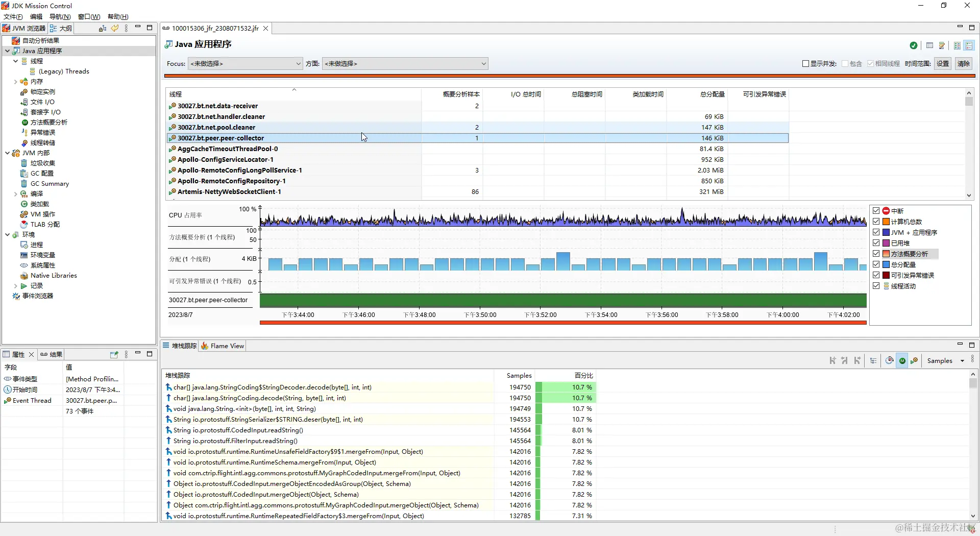Click the tree view icon in stack trace toolbar
This screenshot has width=980, height=536.
pos(873,360)
